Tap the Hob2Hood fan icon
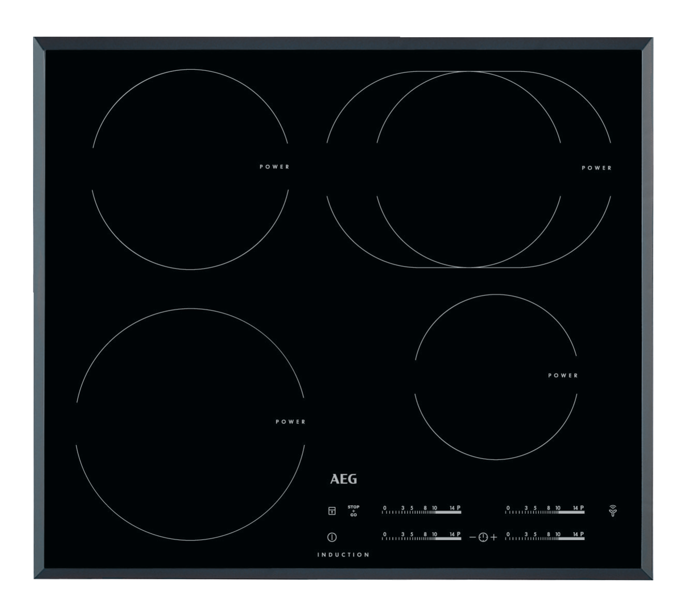 [x=613, y=510]
